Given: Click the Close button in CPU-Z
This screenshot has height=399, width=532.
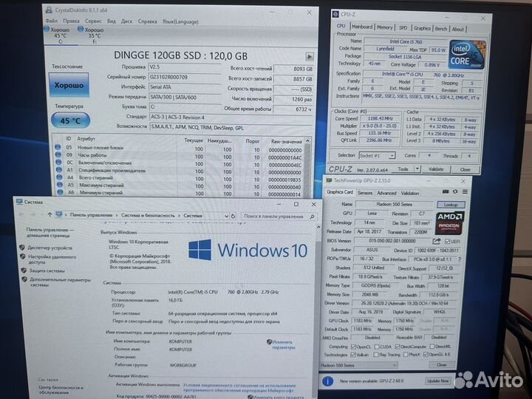Looking at the screenshot, I should pos(465,169).
